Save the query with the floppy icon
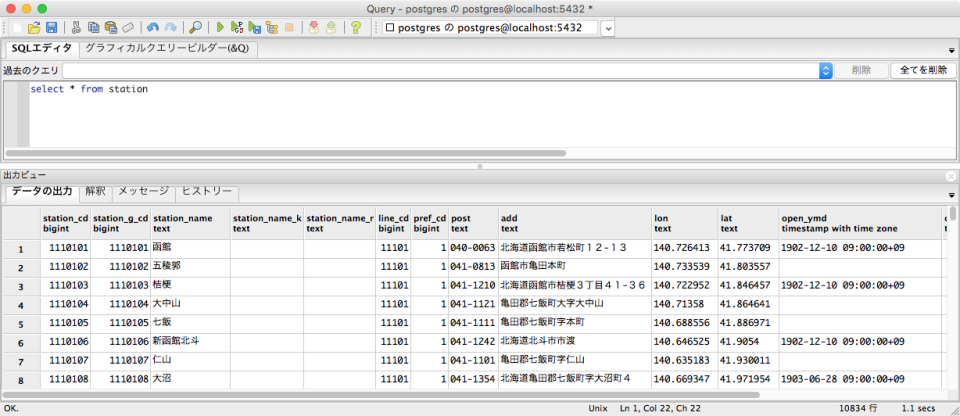960x416 pixels. 51,28
